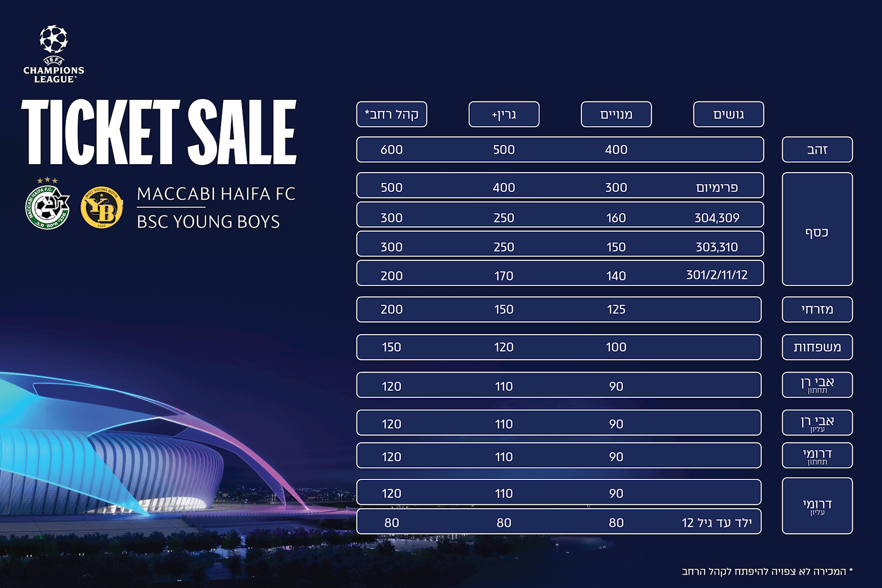Select the גושים column header

(728, 114)
